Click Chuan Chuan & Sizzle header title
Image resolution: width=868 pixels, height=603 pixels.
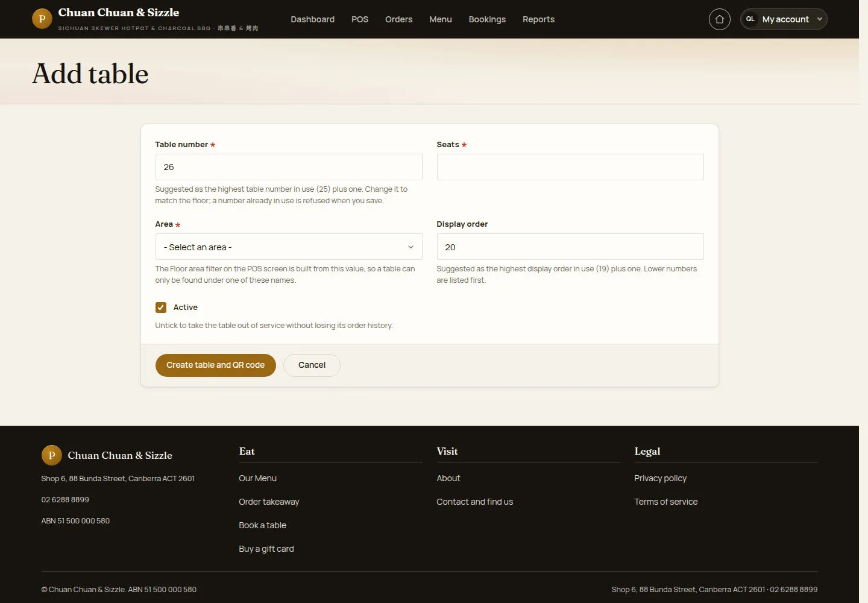pyautogui.click(x=119, y=13)
